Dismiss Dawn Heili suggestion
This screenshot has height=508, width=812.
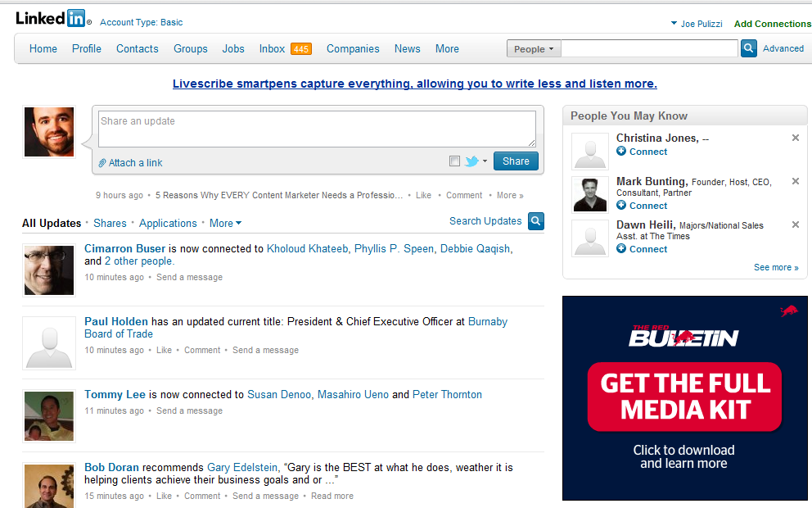(796, 225)
